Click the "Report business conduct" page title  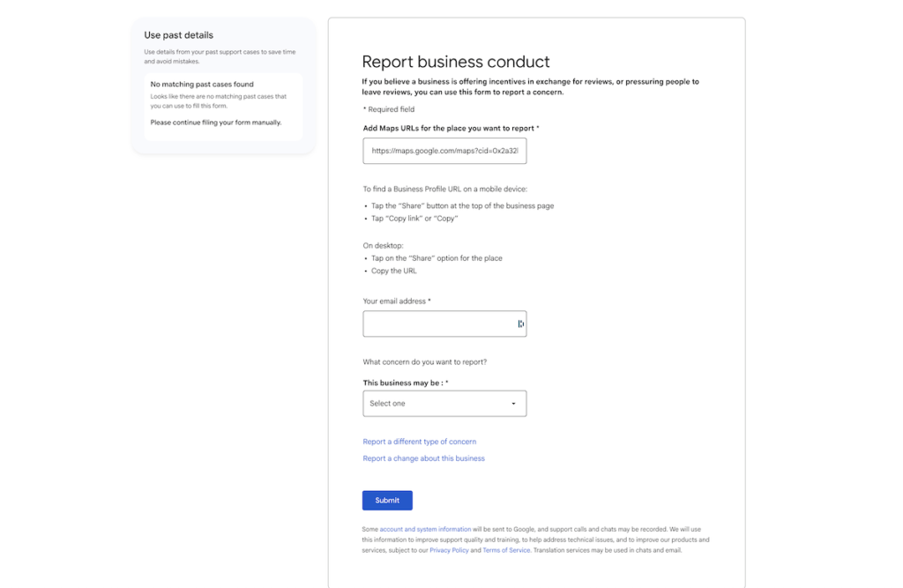(454, 62)
